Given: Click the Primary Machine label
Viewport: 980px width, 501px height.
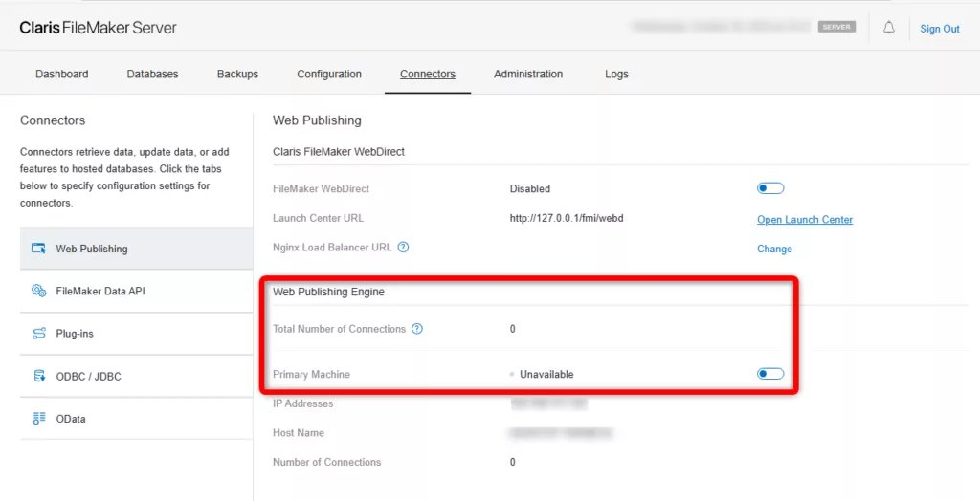Looking at the screenshot, I should [x=311, y=374].
